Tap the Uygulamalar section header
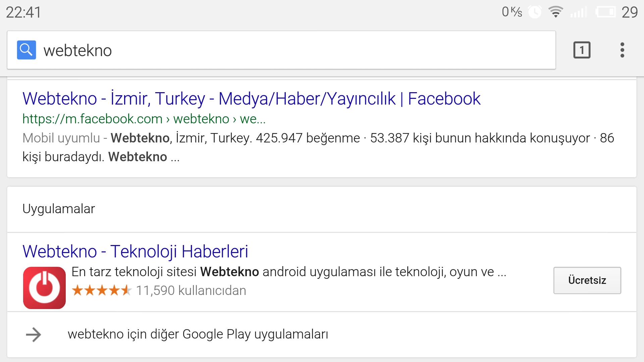The width and height of the screenshot is (644, 362). point(59,209)
